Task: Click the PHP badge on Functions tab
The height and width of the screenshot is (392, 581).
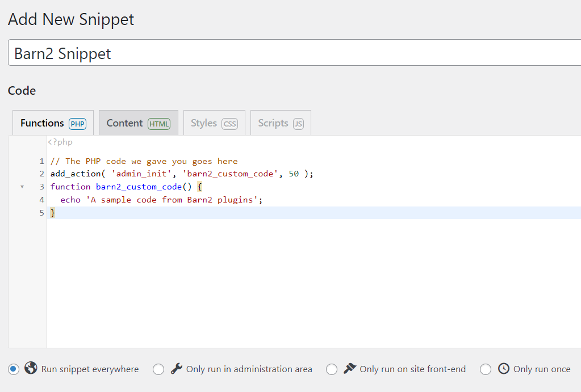Action: 77,124
